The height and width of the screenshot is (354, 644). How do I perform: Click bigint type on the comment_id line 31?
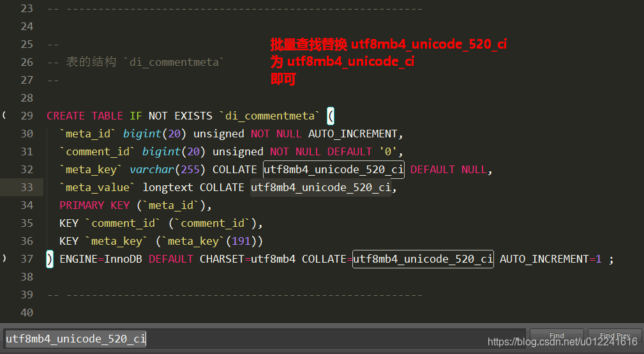161,151
